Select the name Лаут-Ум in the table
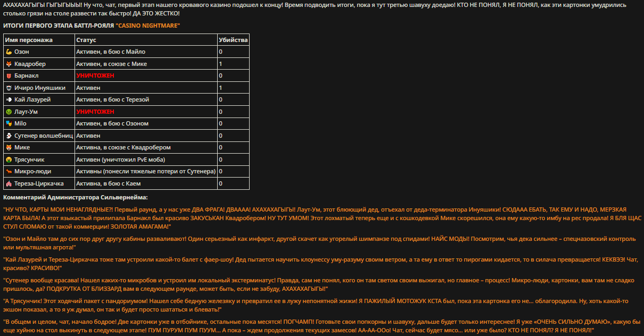644x336 pixels. (x=26, y=112)
